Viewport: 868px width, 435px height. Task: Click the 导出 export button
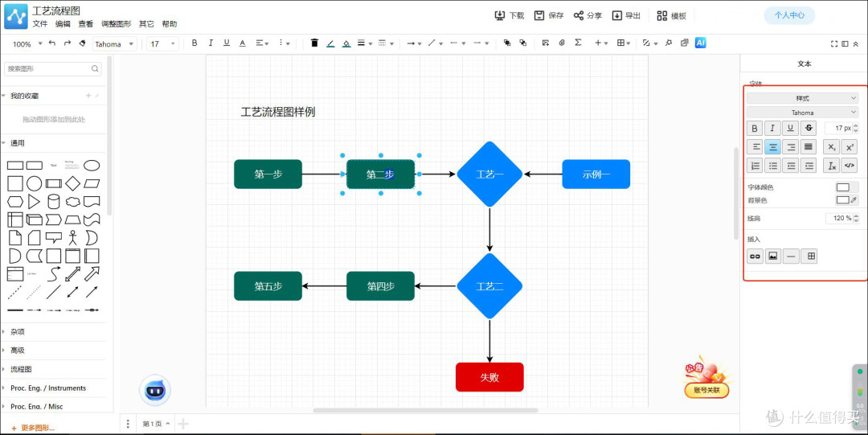(x=626, y=15)
